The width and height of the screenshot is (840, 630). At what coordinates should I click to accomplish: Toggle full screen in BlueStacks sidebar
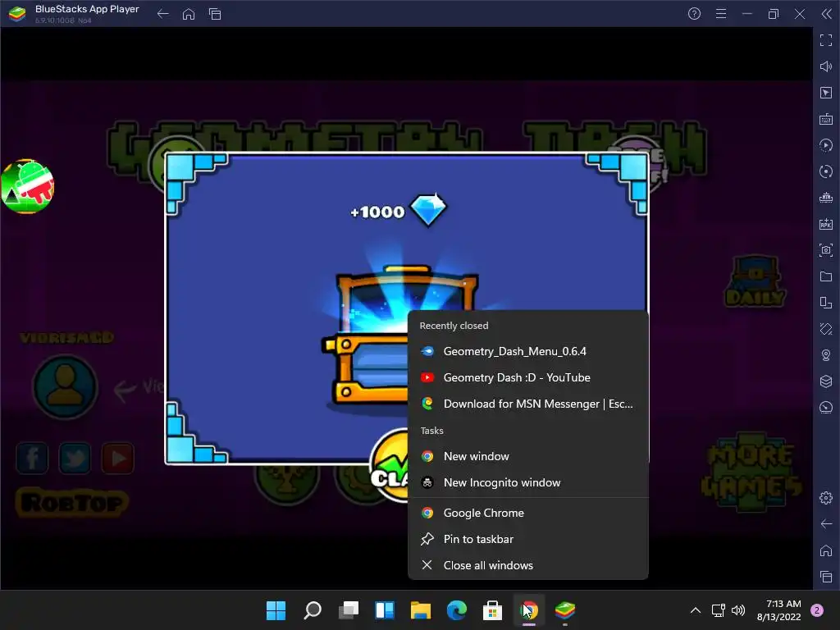pyautogui.click(x=826, y=40)
